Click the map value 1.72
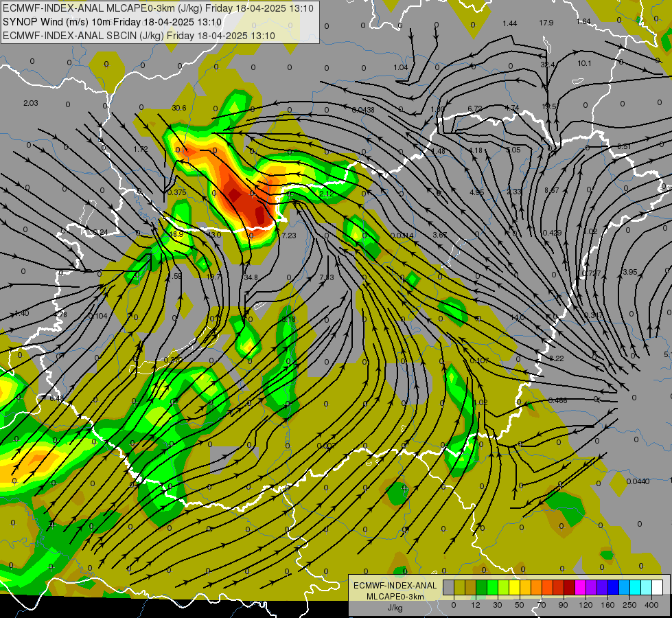The height and width of the screenshot is (618, 672). coord(141,149)
